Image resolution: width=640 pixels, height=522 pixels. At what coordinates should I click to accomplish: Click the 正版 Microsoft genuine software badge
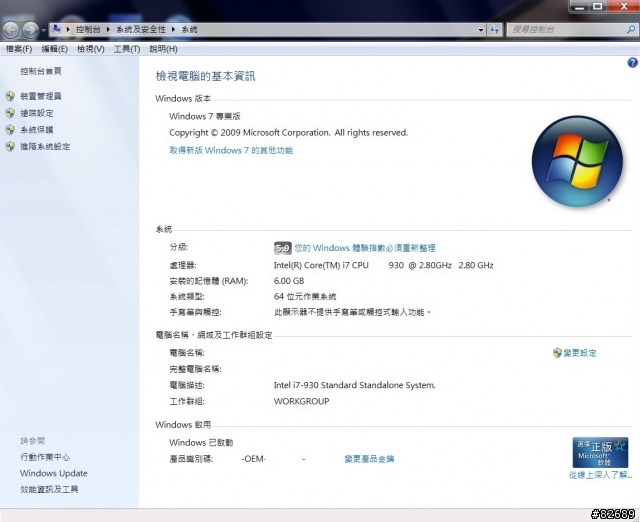click(600, 453)
